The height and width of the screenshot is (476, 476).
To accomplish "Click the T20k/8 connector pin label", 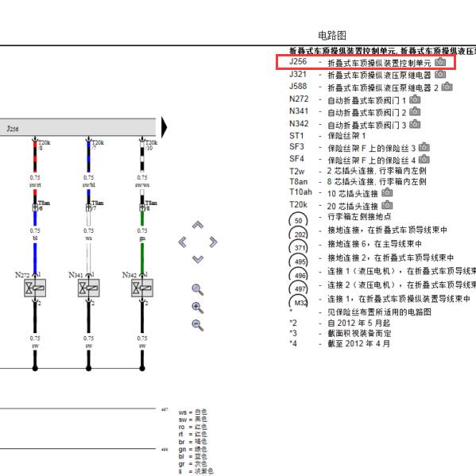I will [44, 145].
